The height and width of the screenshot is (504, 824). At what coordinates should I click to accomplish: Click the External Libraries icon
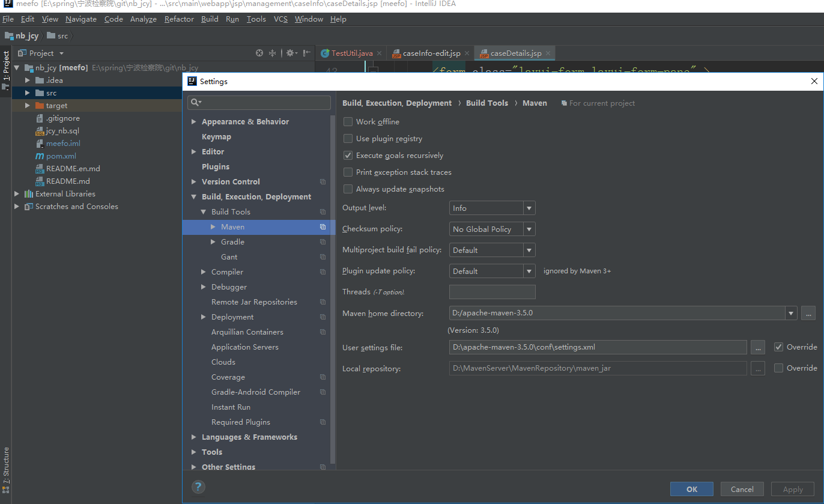click(x=28, y=194)
